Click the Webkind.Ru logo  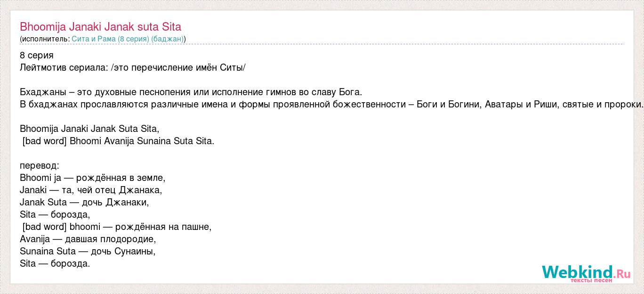pos(586,272)
